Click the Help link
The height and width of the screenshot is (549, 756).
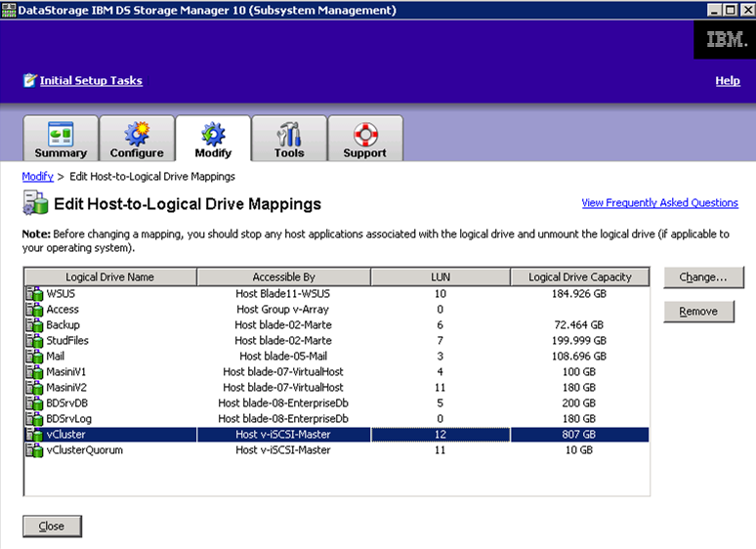click(x=728, y=81)
